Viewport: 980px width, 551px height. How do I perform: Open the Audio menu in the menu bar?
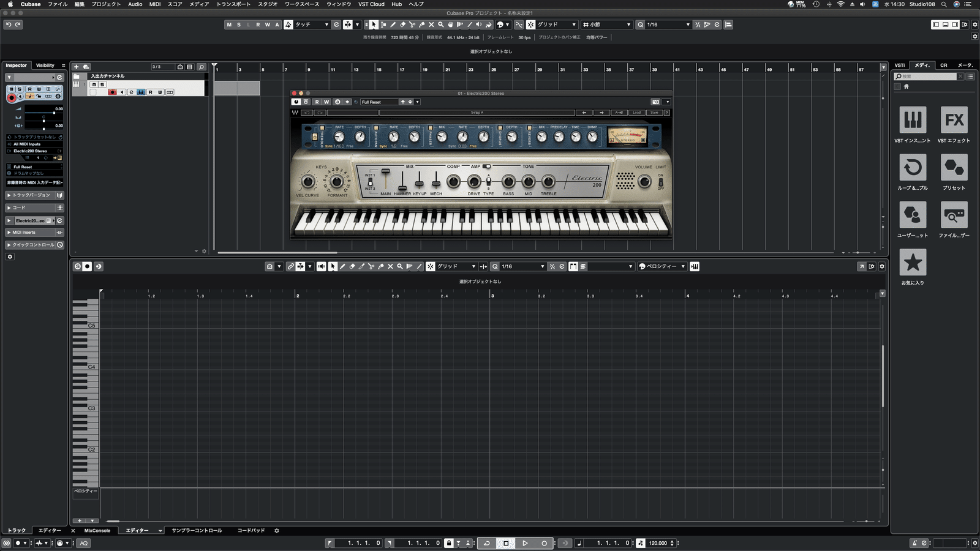tap(135, 4)
